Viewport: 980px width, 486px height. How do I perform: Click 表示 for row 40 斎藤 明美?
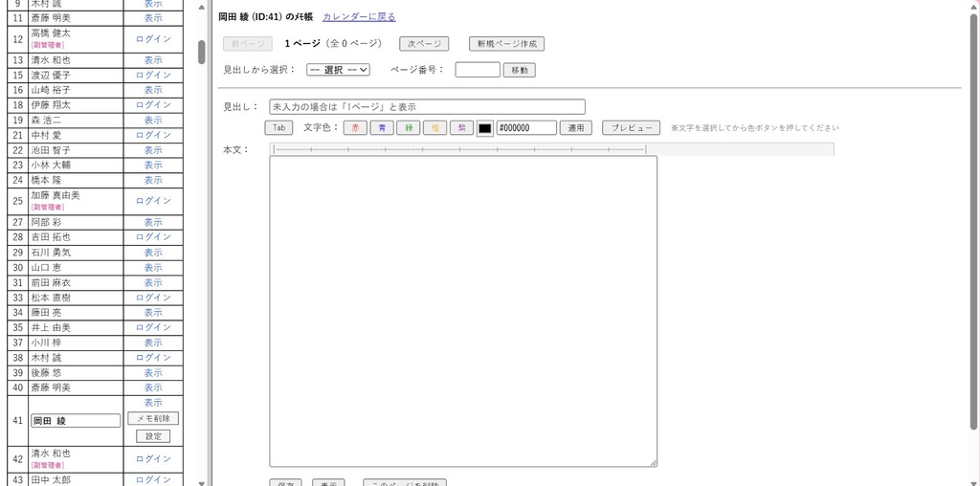click(153, 387)
